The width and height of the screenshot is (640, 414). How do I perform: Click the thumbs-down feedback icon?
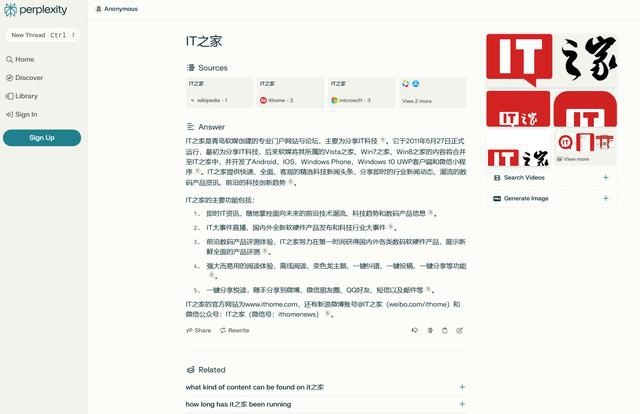click(x=415, y=330)
